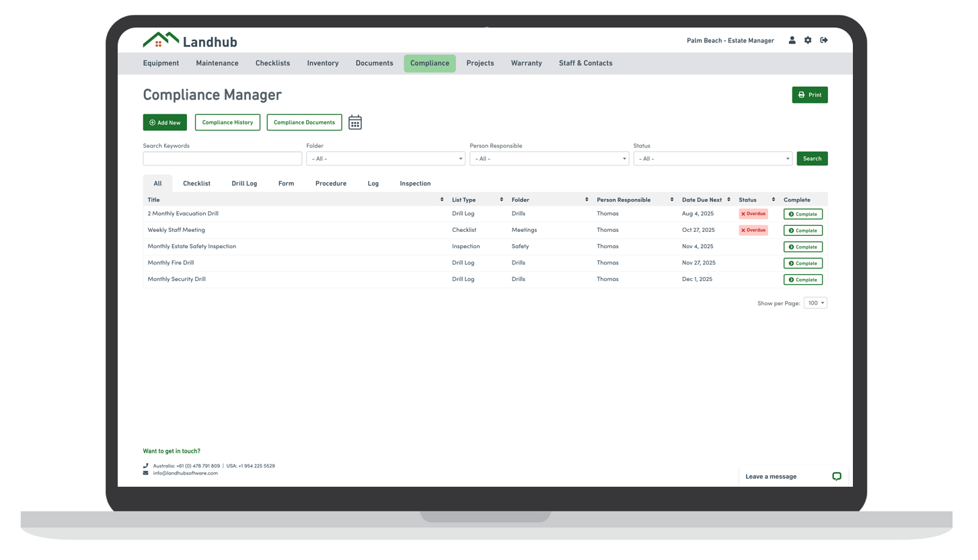This screenshot has height=560, width=978.
Task: Select the Inspection tab
Action: [x=415, y=184]
